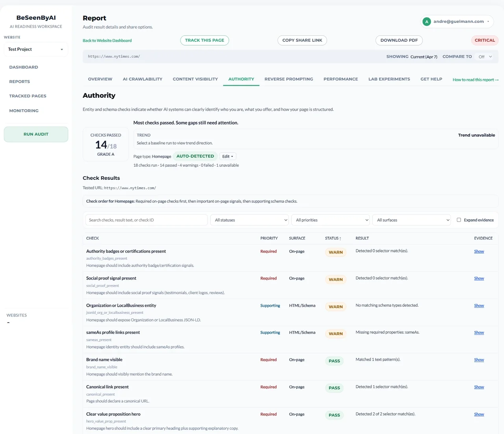Download the report PDF

(x=399, y=40)
